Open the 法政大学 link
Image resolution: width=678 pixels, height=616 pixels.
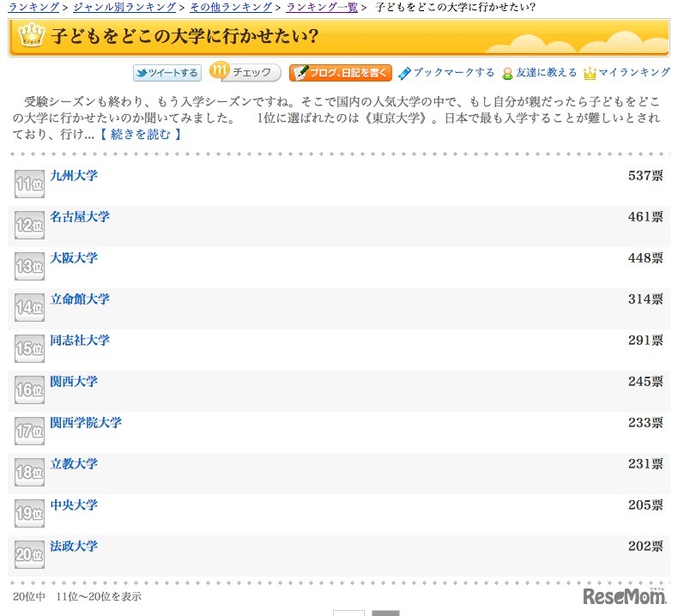click(74, 546)
